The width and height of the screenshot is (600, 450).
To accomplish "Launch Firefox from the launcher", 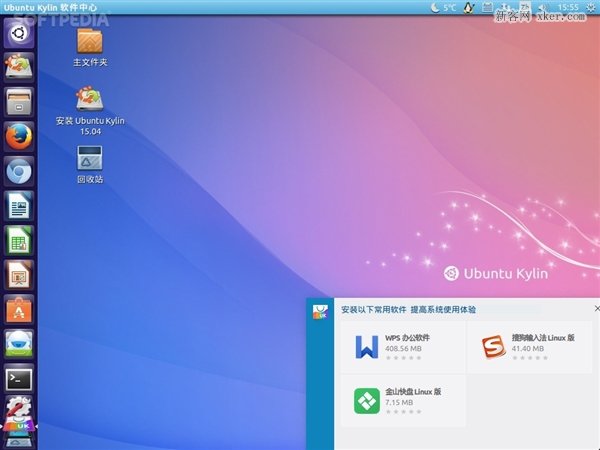I will (x=18, y=137).
